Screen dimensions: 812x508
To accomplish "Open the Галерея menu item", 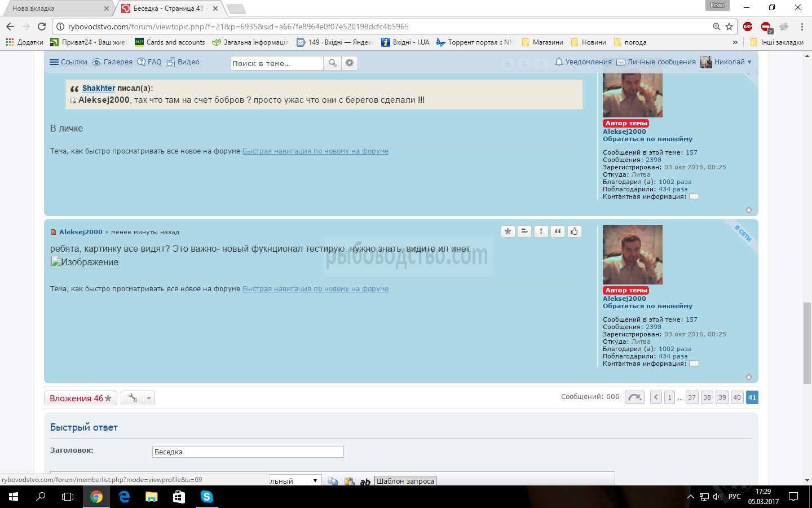I will tap(112, 62).
